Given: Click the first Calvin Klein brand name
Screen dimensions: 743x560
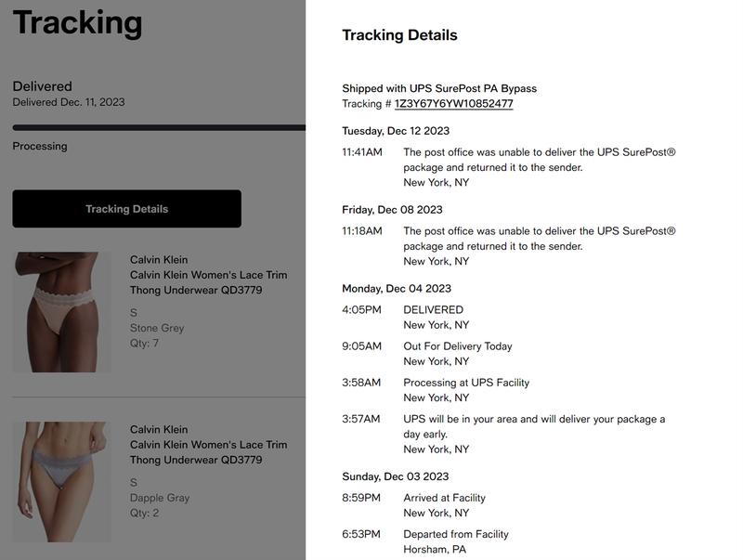Looking at the screenshot, I should tap(159, 260).
